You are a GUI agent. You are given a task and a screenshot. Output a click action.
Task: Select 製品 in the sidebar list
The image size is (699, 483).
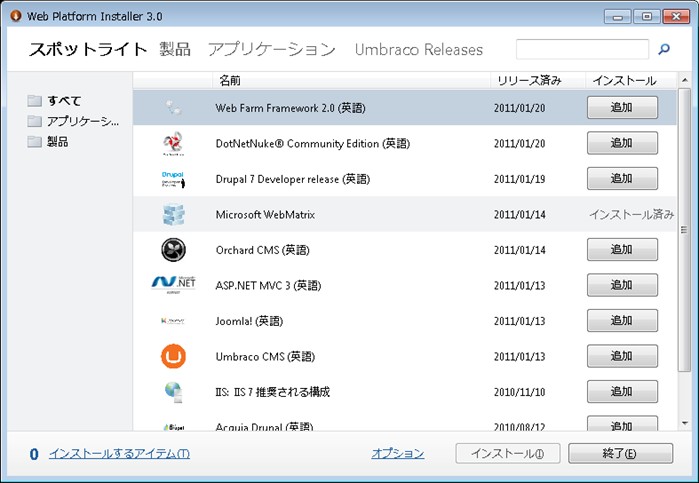(x=58, y=142)
